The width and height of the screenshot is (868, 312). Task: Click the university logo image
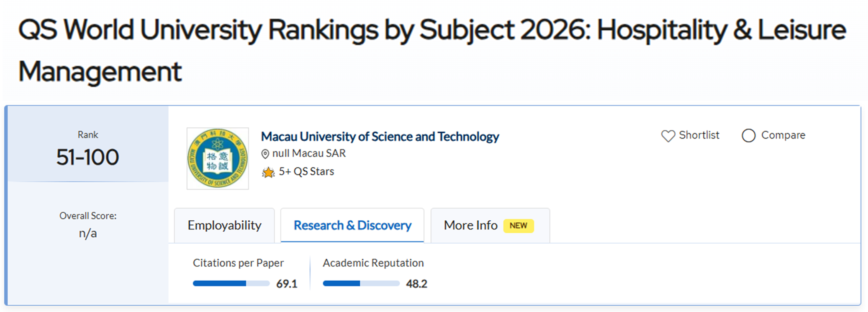point(218,158)
